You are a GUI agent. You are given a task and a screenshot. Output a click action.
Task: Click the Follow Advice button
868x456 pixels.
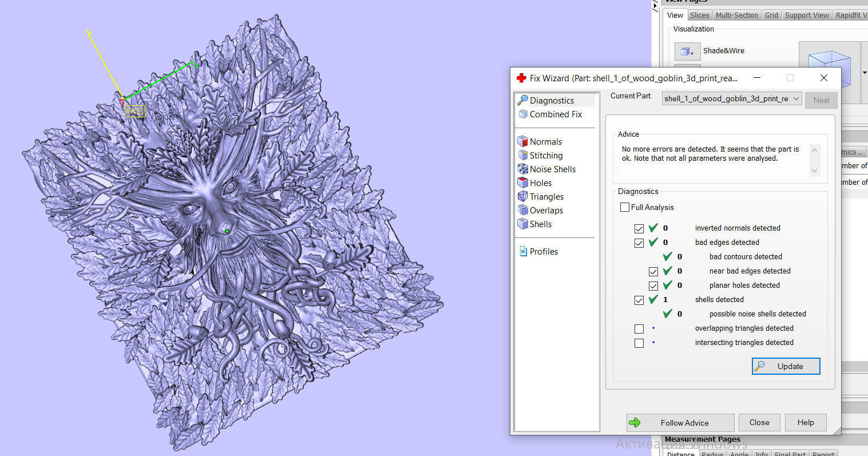pos(680,423)
